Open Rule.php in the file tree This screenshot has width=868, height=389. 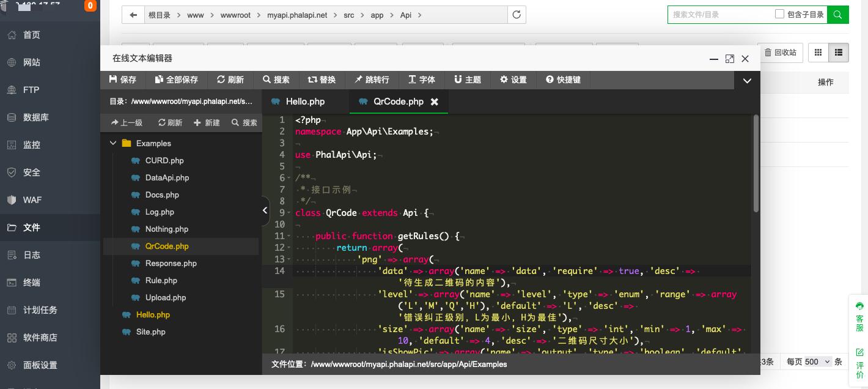(161, 280)
